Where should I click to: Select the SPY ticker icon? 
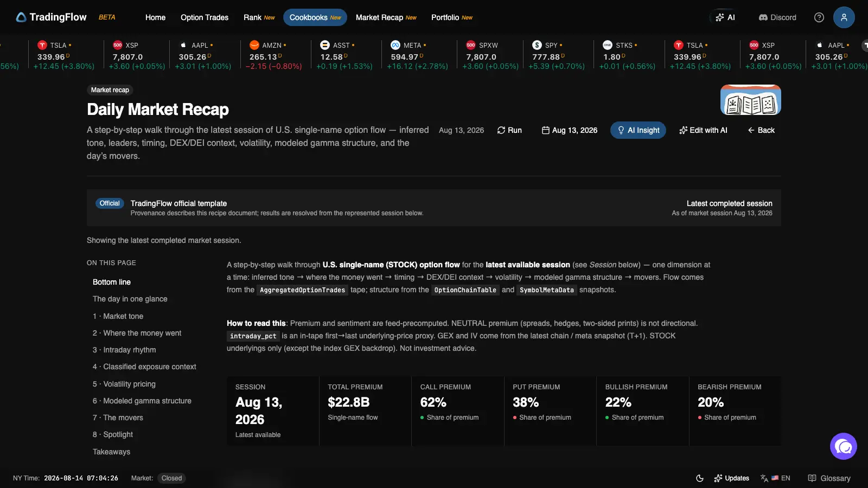click(x=537, y=45)
